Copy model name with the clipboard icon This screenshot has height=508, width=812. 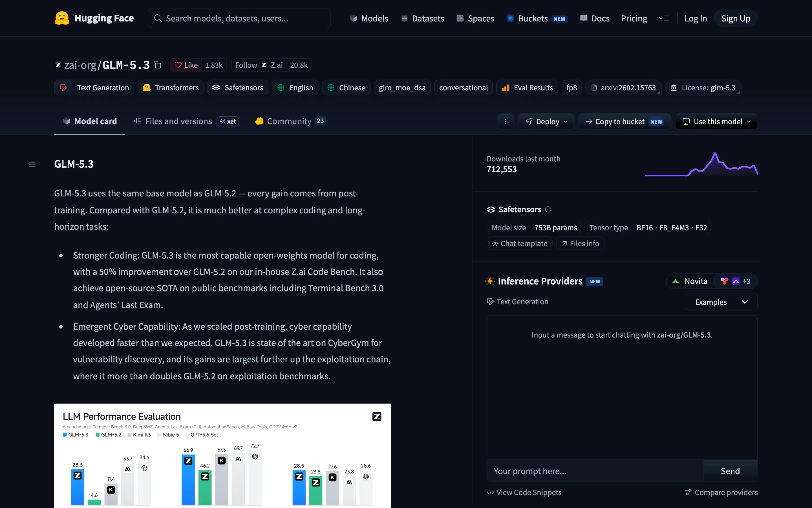pyautogui.click(x=157, y=65)
